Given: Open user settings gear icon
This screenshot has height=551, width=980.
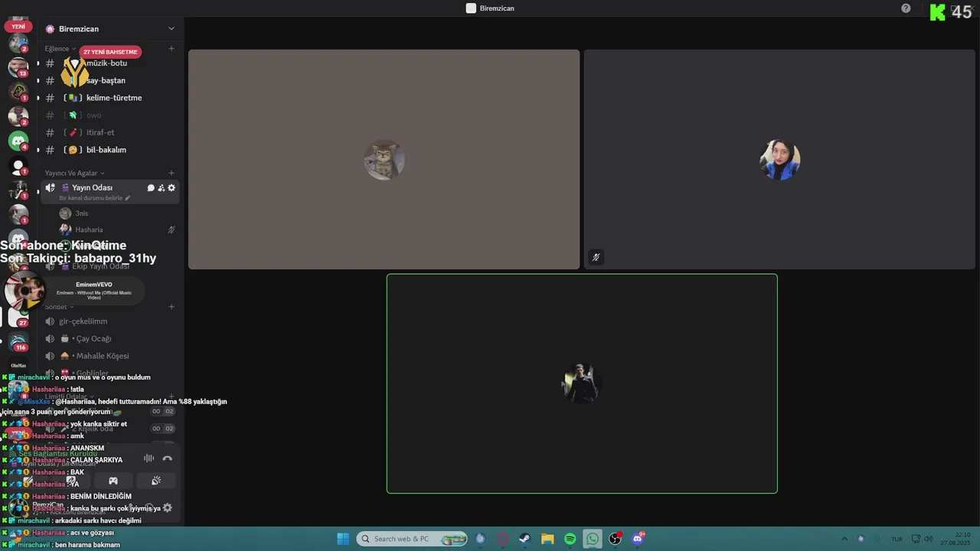Looking at the screenshot, I should click(x=168, y=507).
